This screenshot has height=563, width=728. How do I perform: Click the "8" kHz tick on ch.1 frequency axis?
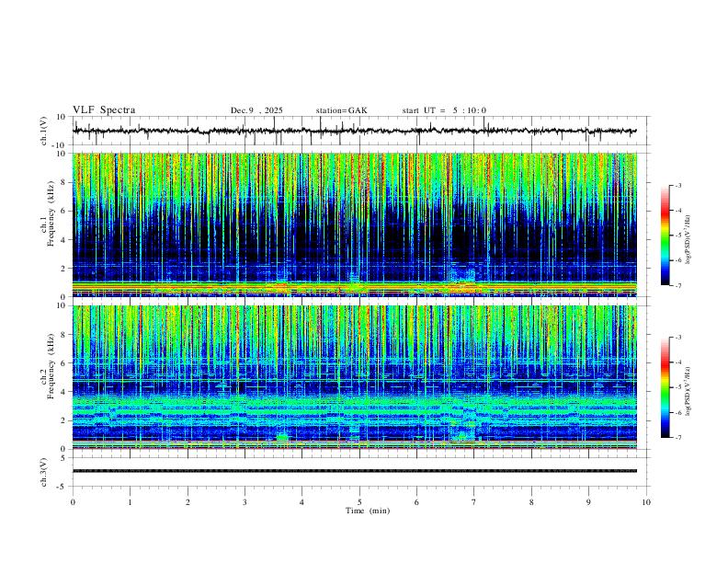coord(64,182)
